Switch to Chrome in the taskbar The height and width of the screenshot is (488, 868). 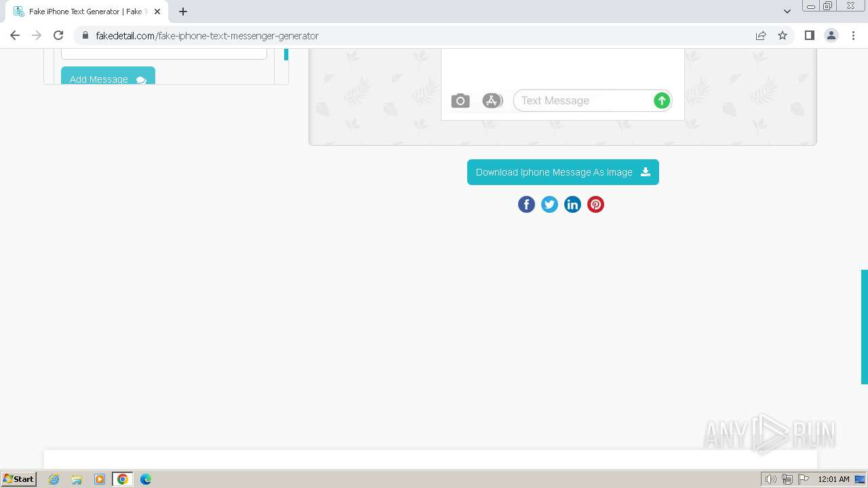pyautogui.click(x=123, y=479)
